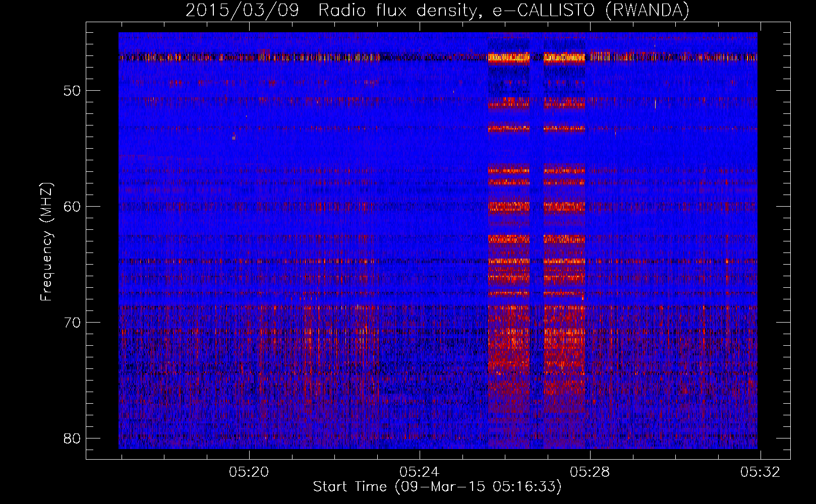Click the 80 frequency tick label
The height and width of the screenshot is (504, 816).
tap(73, 438)
